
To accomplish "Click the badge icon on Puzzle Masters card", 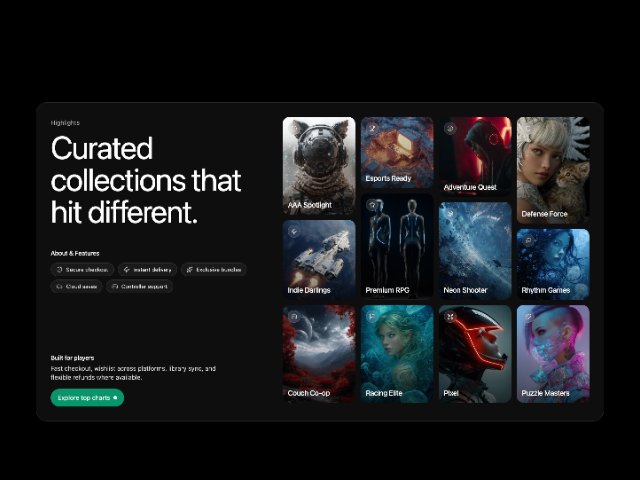I will click(x=528, y=317).
